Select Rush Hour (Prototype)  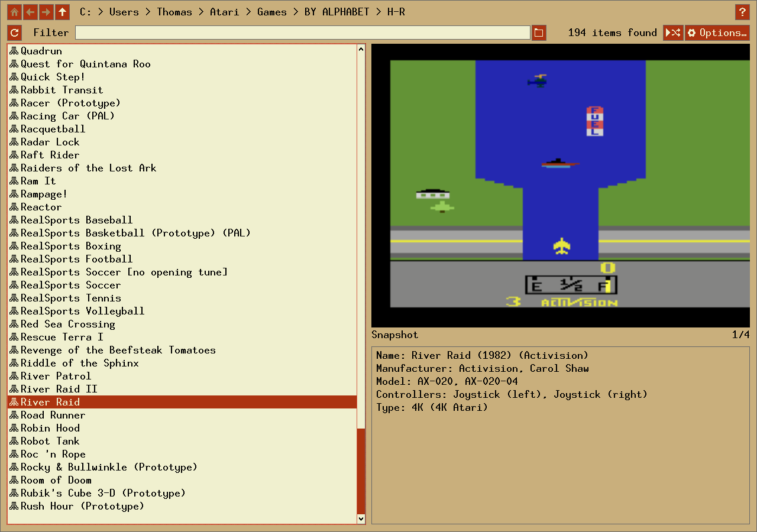[x=182, y=506]
